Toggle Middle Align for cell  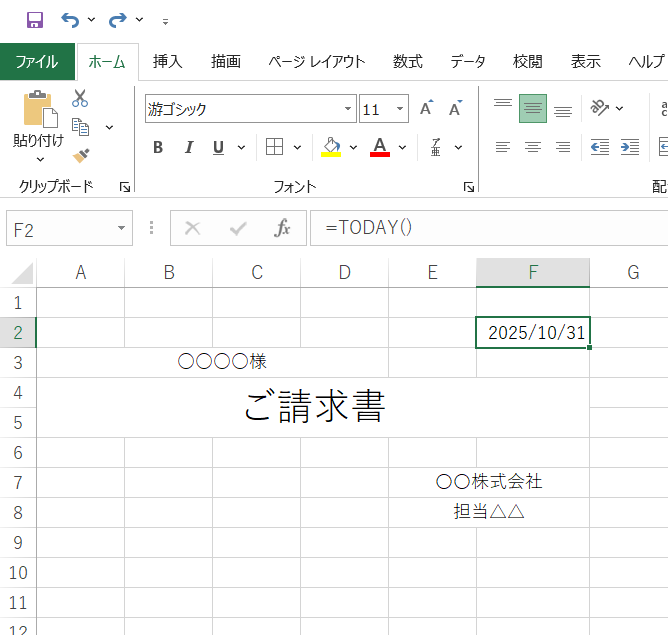(533, 109)
